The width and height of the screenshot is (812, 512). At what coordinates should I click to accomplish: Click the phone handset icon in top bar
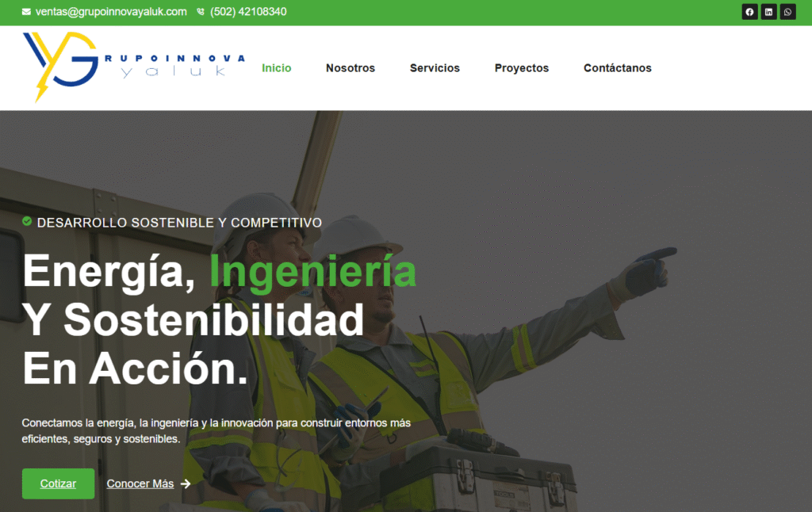(x=201, y=12)
